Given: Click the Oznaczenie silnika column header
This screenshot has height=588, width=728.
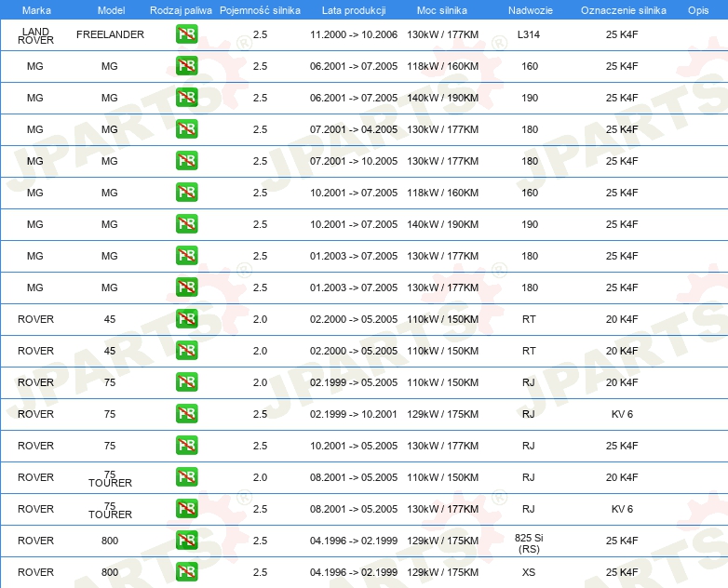Looking at the screenshot, I should pos(623,10).
